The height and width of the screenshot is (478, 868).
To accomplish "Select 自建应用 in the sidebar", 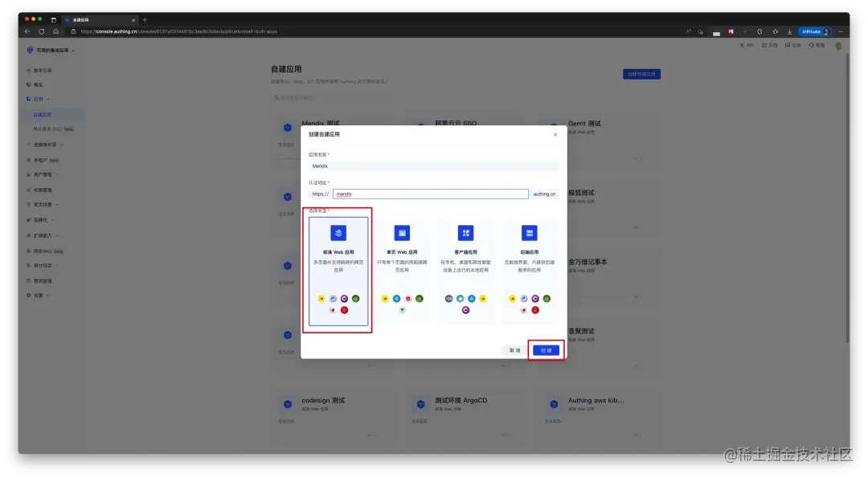I will [42, 115].
